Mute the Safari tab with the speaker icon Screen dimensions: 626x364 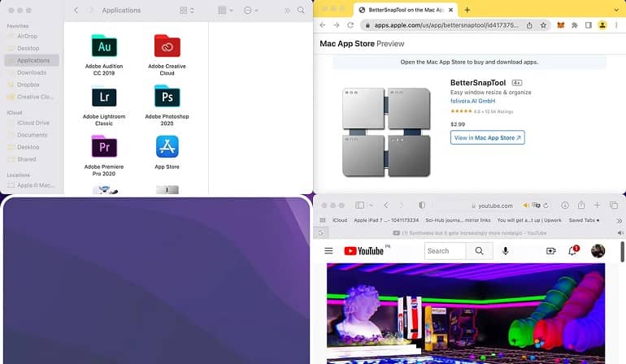click(x=620, y=232)
